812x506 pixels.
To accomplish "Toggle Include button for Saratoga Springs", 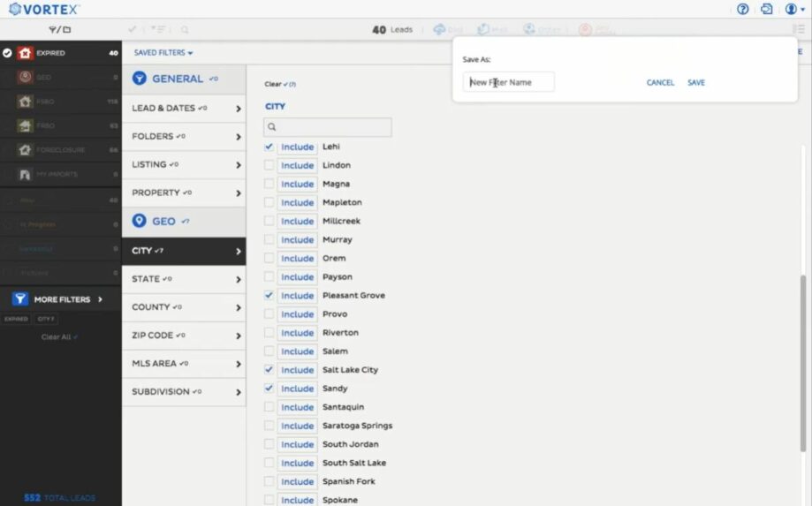I will coord(297,426).
